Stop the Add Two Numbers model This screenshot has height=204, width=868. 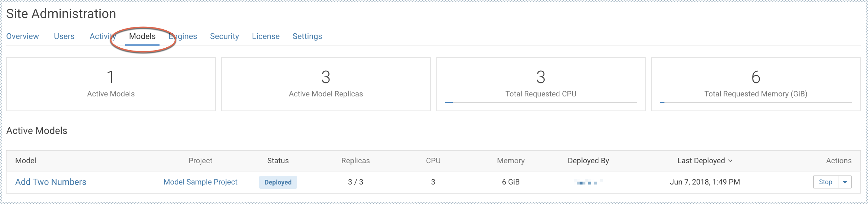[825, 182]
